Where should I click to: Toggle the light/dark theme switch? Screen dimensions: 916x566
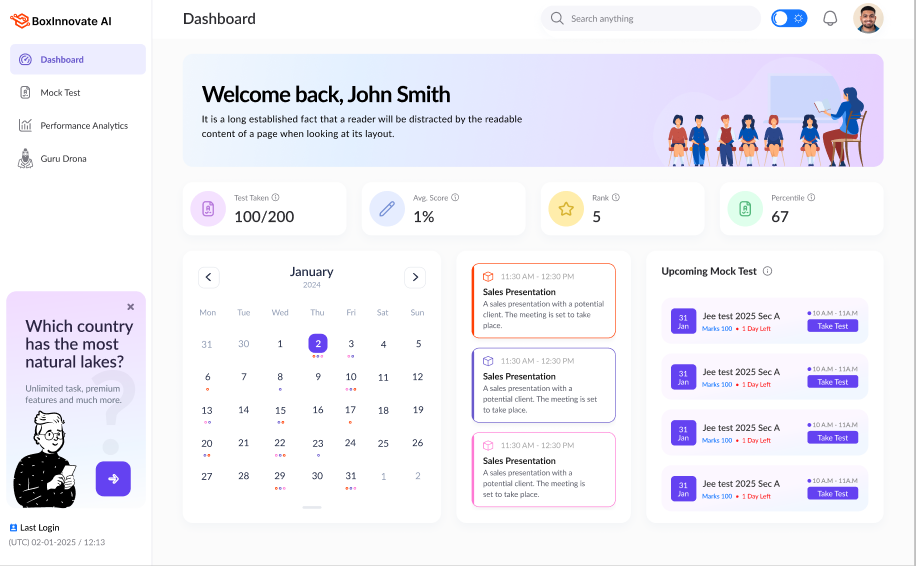(x=789, y=18)
